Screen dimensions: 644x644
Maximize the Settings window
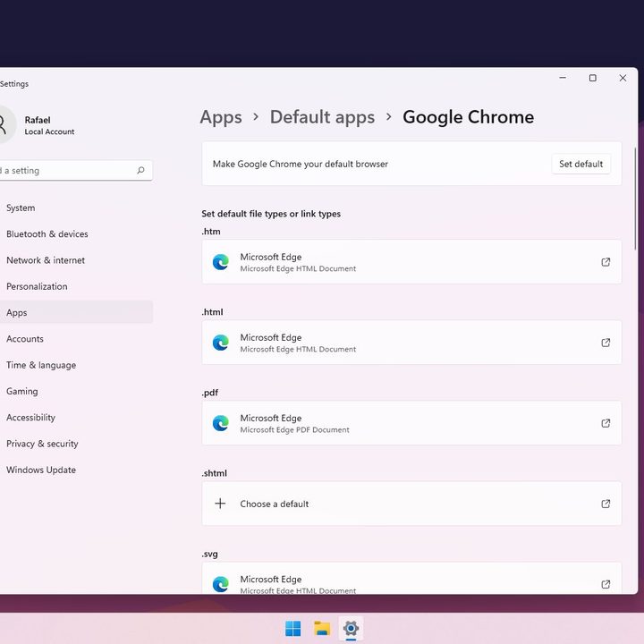click(x=593, y=78)
